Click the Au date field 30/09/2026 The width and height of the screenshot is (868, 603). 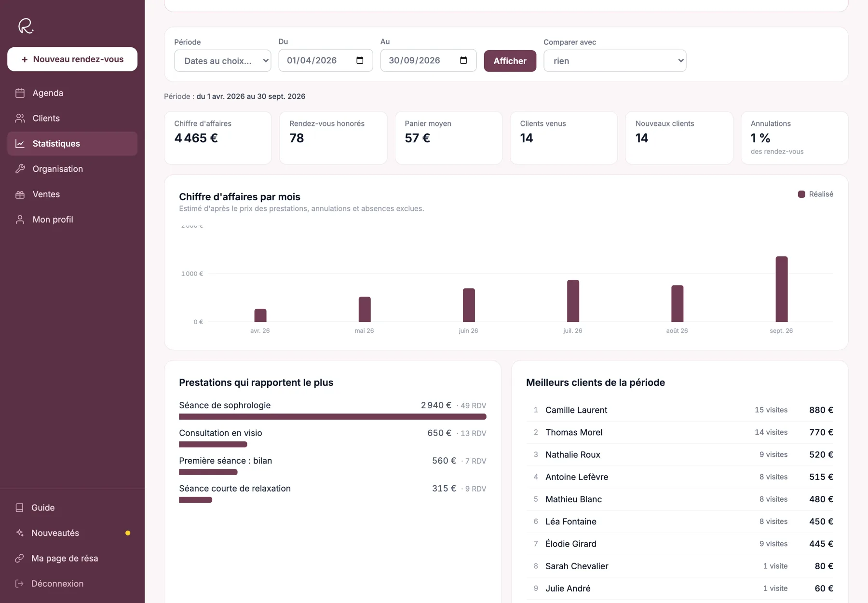coord(428,60)
